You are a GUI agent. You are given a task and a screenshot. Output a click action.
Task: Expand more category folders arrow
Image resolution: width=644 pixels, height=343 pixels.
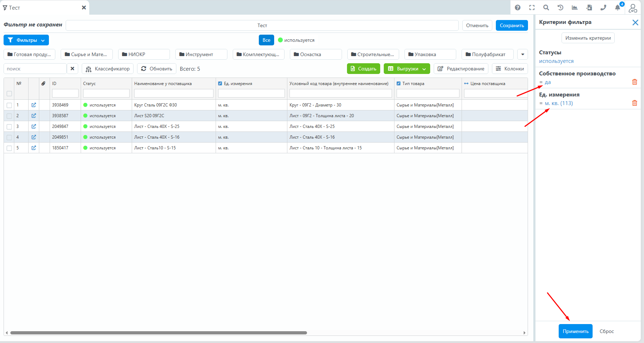pyautogui.click(x=522, y=54)
